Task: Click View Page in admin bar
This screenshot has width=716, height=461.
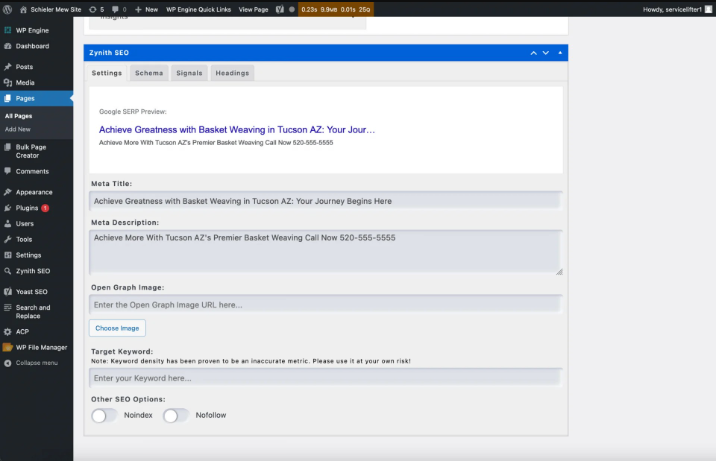Action: (x=252, y=8)
